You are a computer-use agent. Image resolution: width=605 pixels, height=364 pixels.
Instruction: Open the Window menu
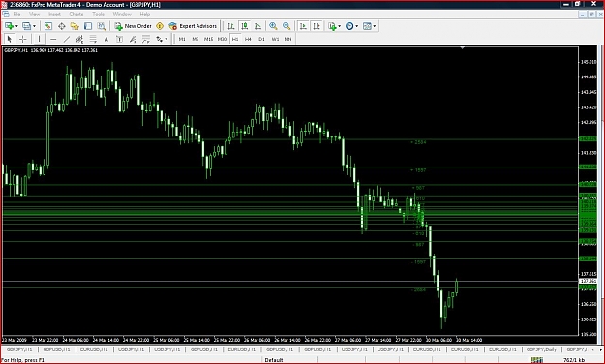pos(122,14)
